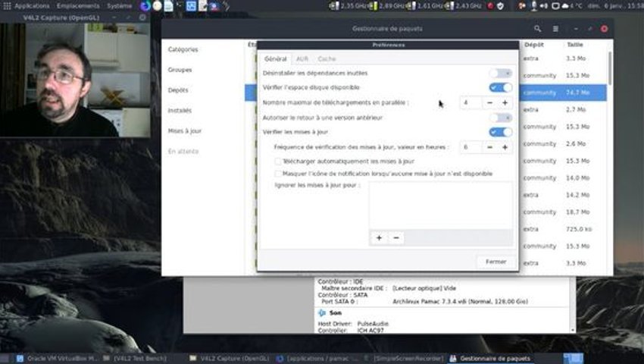Open the hamburger menu in Gestionnaire de paquets
This screenshot has height=364, width=644.
pos(555,29)
